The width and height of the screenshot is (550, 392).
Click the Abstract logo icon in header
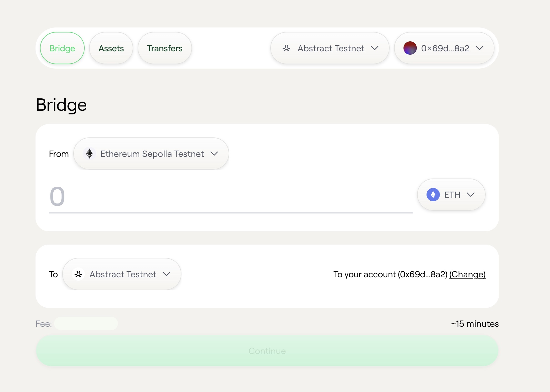286,48
